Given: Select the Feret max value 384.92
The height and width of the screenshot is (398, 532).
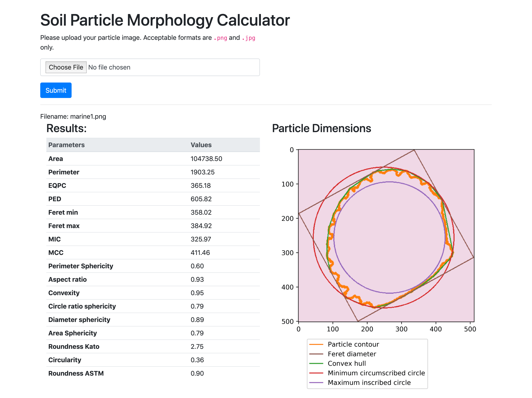Looking at the screenshot, I should 201,226.
